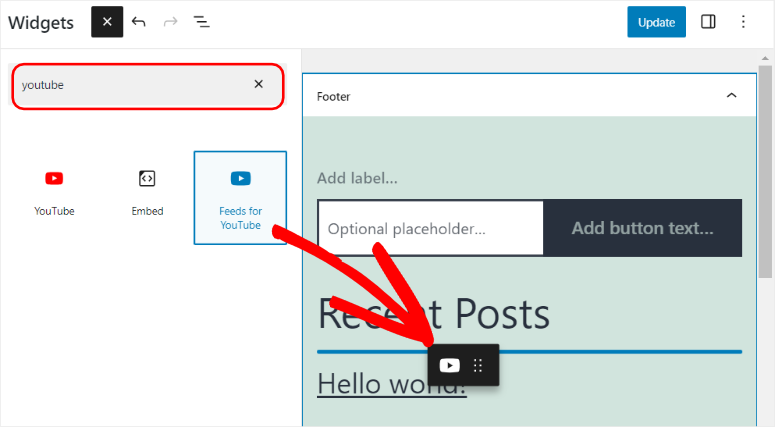This screenshot has width=775, height=427.
Task: Click the Footer area title
Action: tap(333, 96)
